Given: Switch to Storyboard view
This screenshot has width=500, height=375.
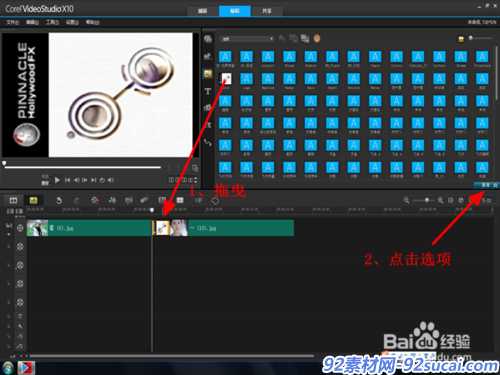Looking at the screenshot, I should (13, 200).
